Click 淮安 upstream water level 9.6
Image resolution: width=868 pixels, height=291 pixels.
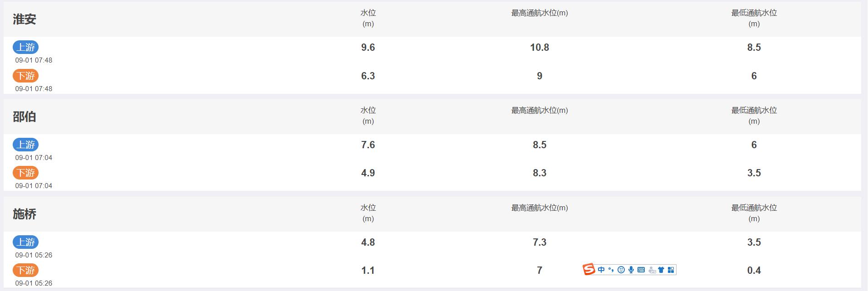point(368,47)
